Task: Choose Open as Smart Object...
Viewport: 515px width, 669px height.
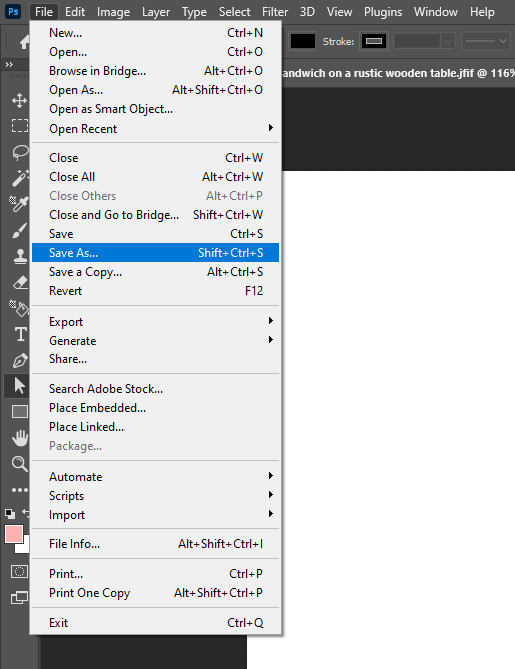Action: pyautogui.click(x=155, y=109)
